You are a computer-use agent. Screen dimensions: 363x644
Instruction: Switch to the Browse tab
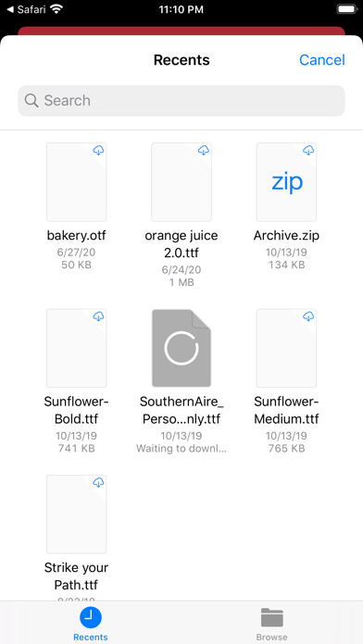point(272,623)
